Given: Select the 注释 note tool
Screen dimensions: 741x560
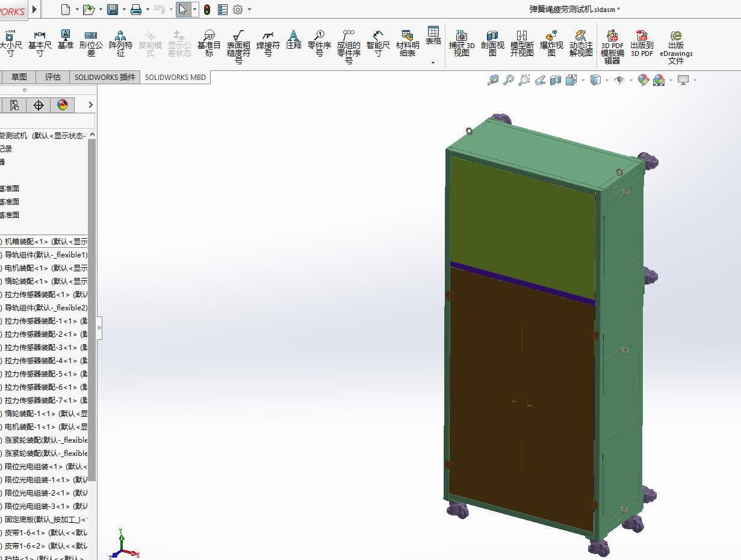Looking at the screenshot, I should [x=294, y=40].
